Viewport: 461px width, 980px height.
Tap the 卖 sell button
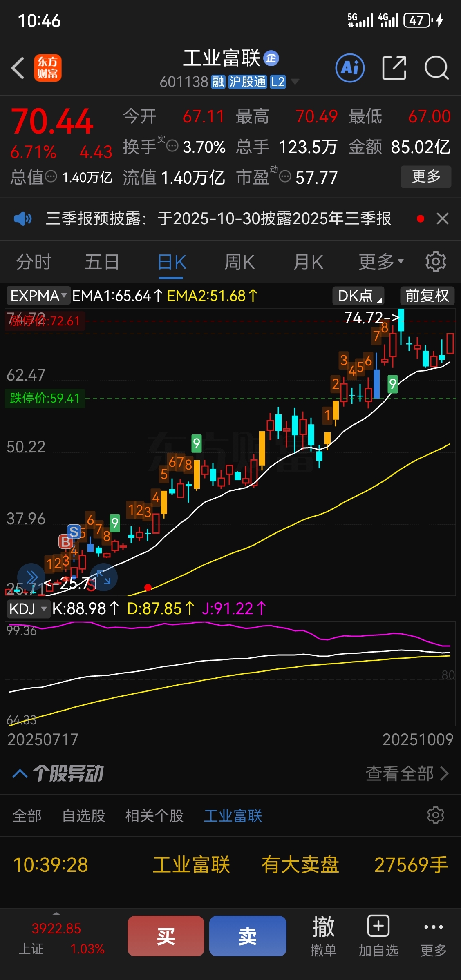pyautogui.click(x=248, y=936)
